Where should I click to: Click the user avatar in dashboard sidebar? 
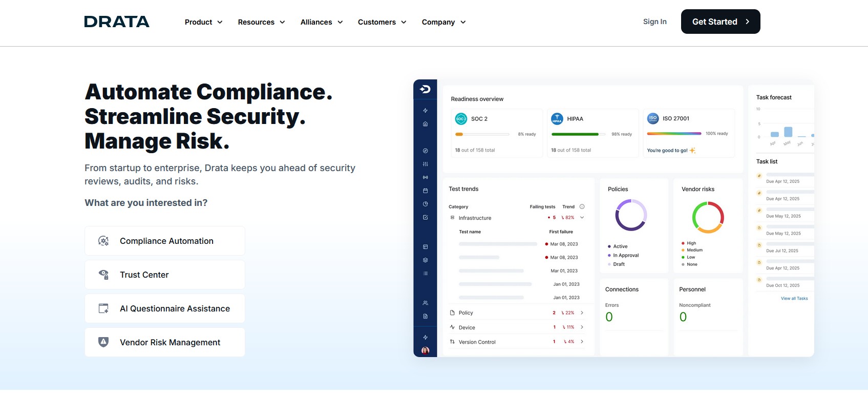click(x=425, y=350)
